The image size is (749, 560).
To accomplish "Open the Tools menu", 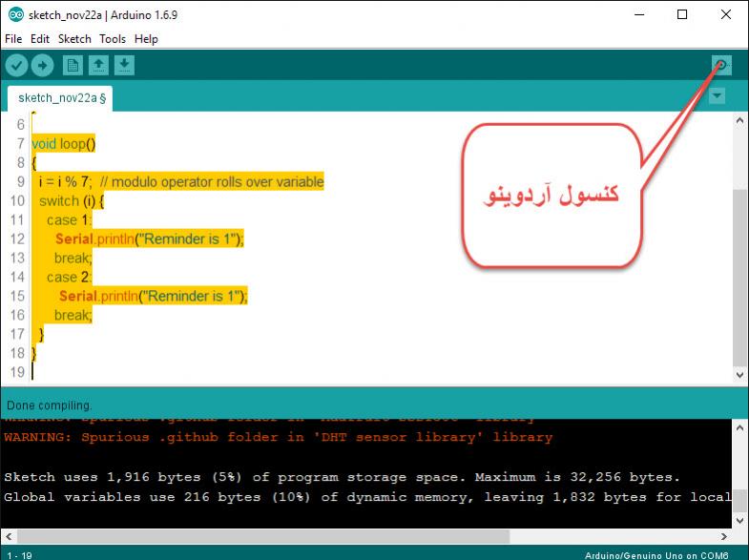I will (x=113, y=39).
